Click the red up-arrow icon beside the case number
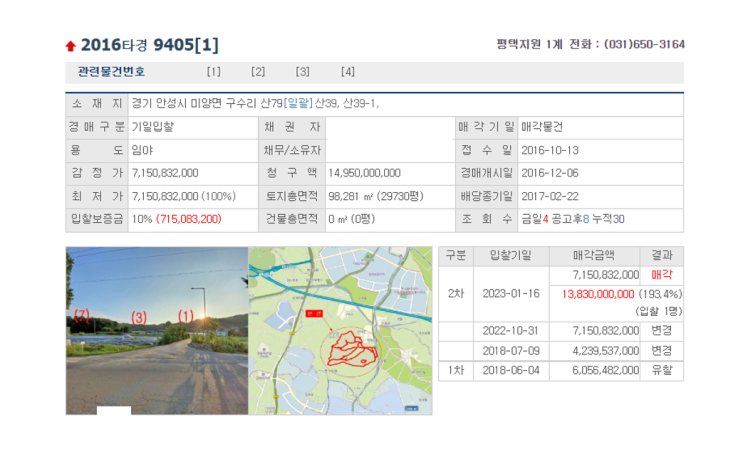Viewport: 743px width, 464px height. [71, 46]
